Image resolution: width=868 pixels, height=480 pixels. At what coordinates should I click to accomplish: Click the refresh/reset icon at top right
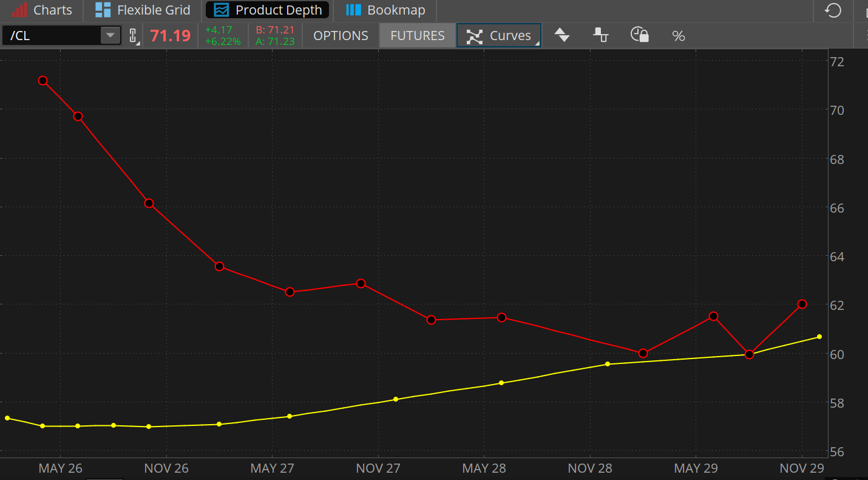coord(833,10)
